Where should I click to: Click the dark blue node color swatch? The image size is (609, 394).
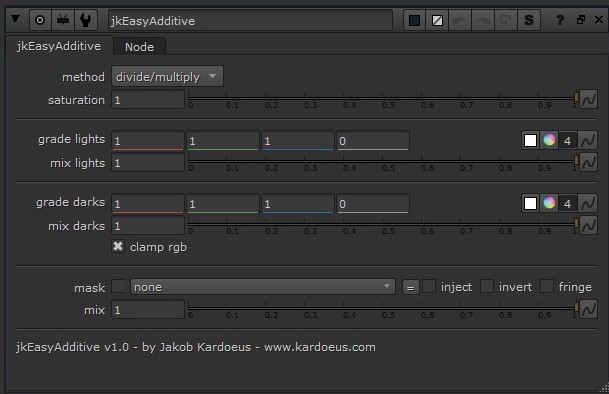click(414, 20)
